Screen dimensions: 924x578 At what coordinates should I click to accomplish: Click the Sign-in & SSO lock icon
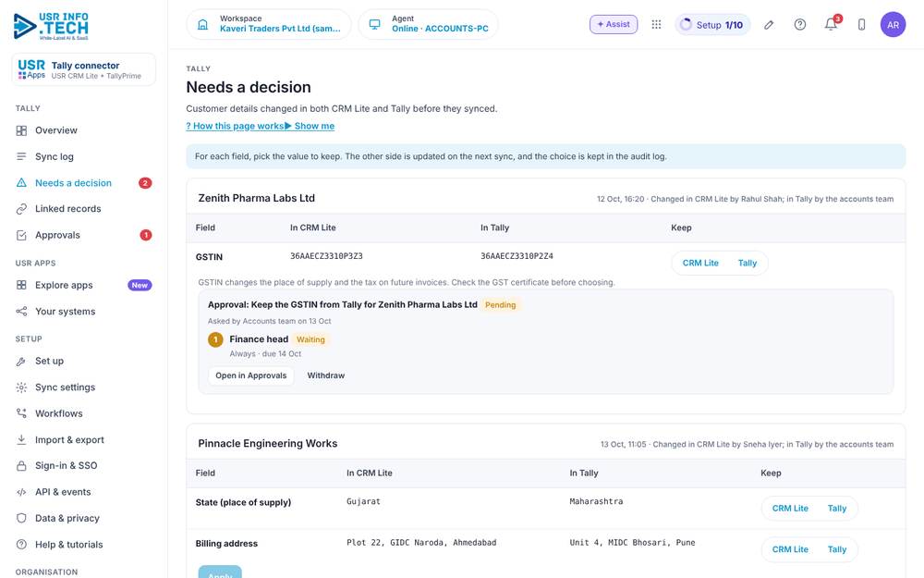(x=21, y=466)
